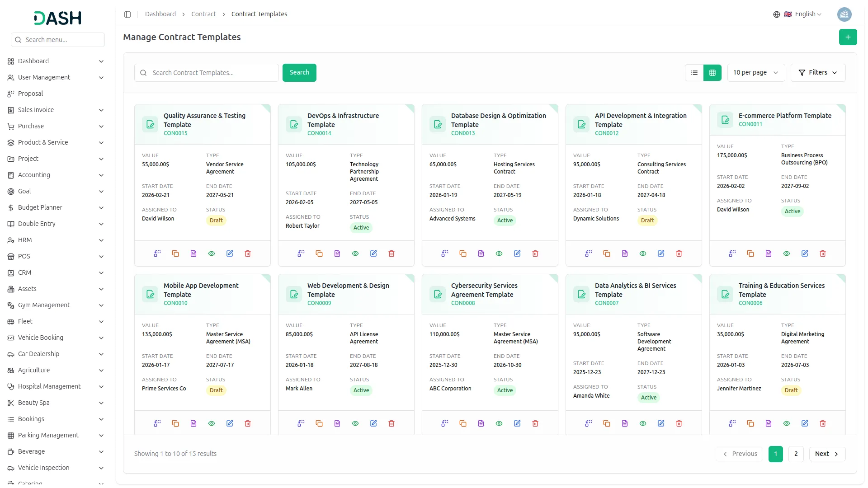Edit the Database Design & Optimization Template

[x=517, y=253]
